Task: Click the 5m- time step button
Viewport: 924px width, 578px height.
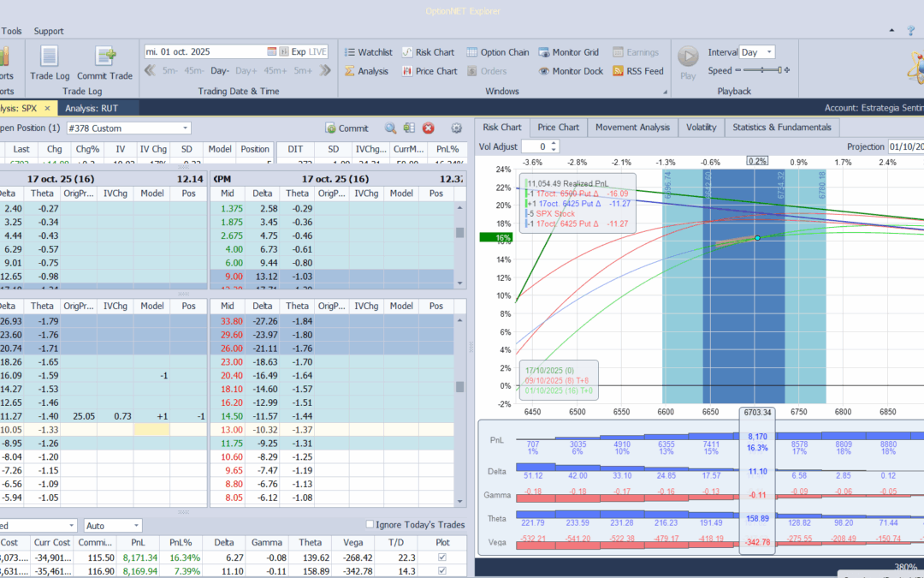Action: pos(169,71)
